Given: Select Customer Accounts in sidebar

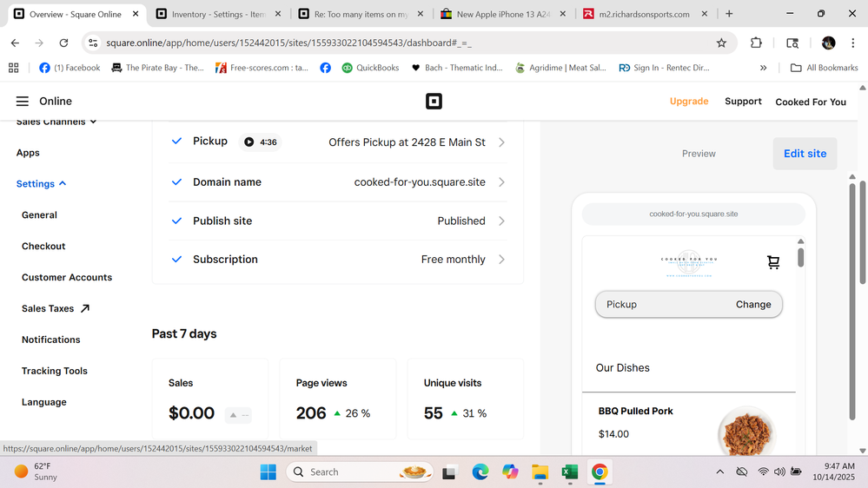Looking at the screenshot, I should tap(67, 278).
